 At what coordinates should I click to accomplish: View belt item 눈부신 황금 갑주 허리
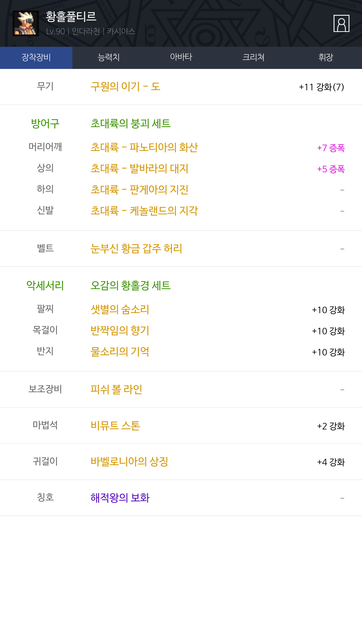(136, 249)
